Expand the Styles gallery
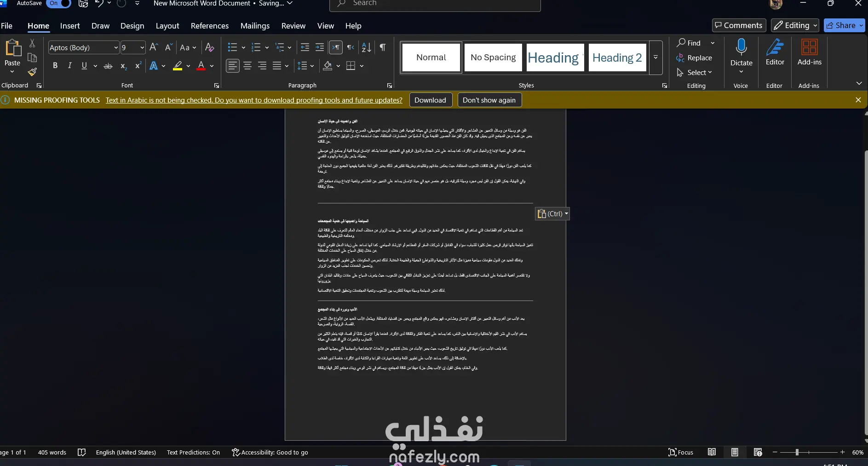 pyautogui.click(x=655, y=58)
